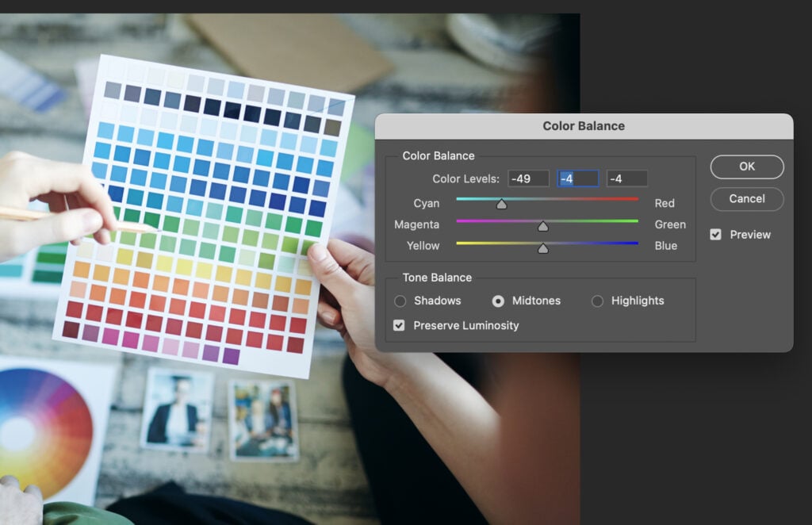Select the Highlights radio button

pyautogui.click(x=597, y=301)
